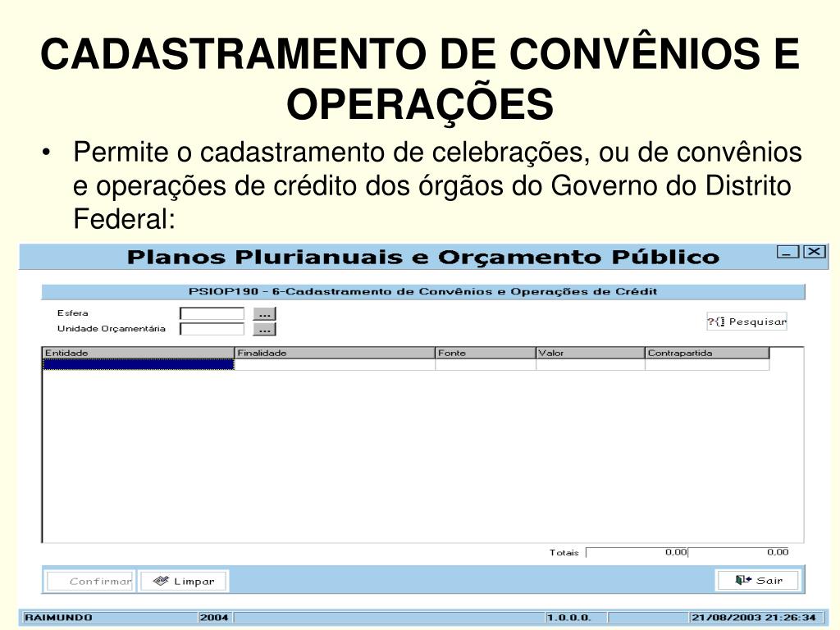Click the Entidade column header
This screenshot has height=630, width=840.
click(x=139, y=353)
